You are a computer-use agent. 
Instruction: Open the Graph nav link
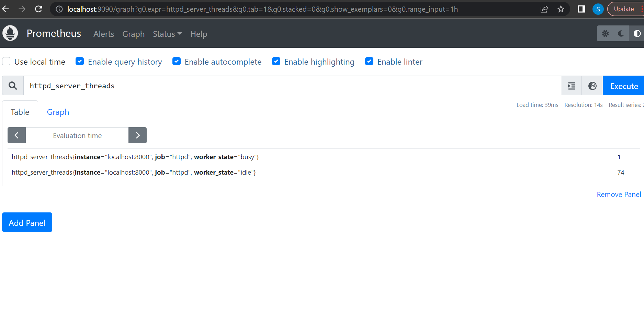point(134,34)
